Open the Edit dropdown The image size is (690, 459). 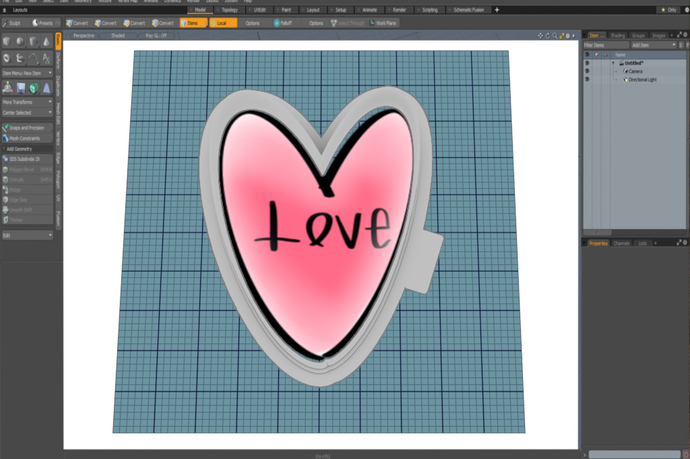click(27, 235)
